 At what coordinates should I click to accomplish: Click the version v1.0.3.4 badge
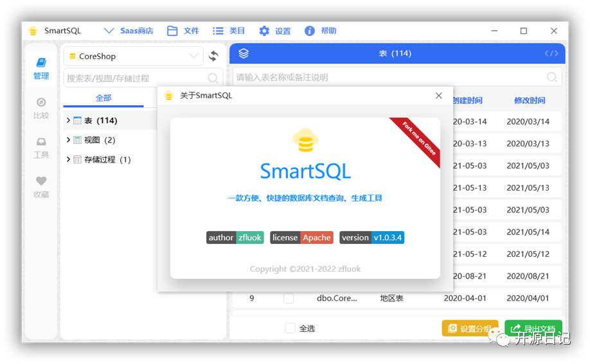coord(371,238)
